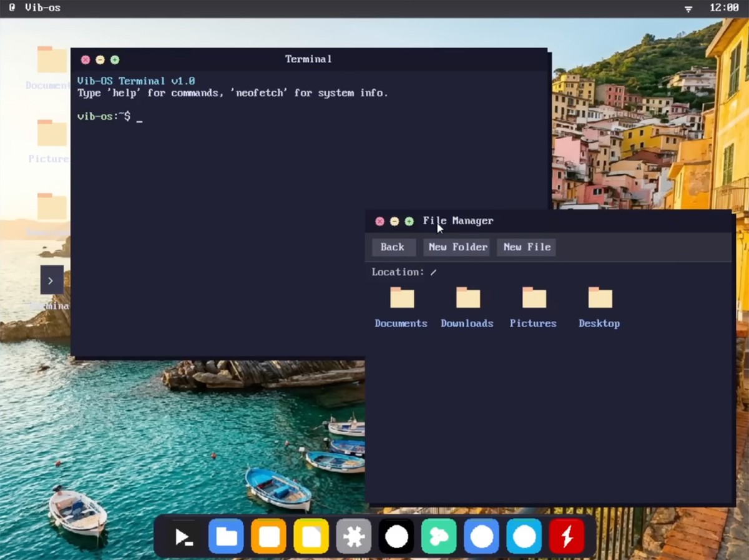Click the orange square dock icon
The width and height of the screenshot is (749, 560).
(x=268, y=536)
